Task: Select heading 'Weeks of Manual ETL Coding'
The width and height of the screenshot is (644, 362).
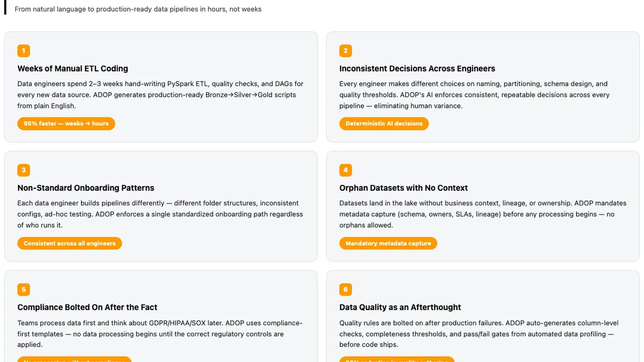Action: (73, 69)
